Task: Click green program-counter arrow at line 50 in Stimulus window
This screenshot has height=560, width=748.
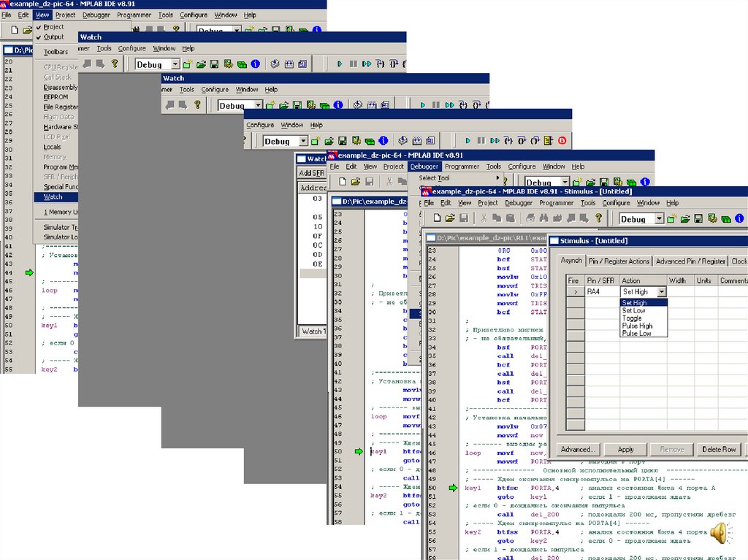Action: click(453, 488)
